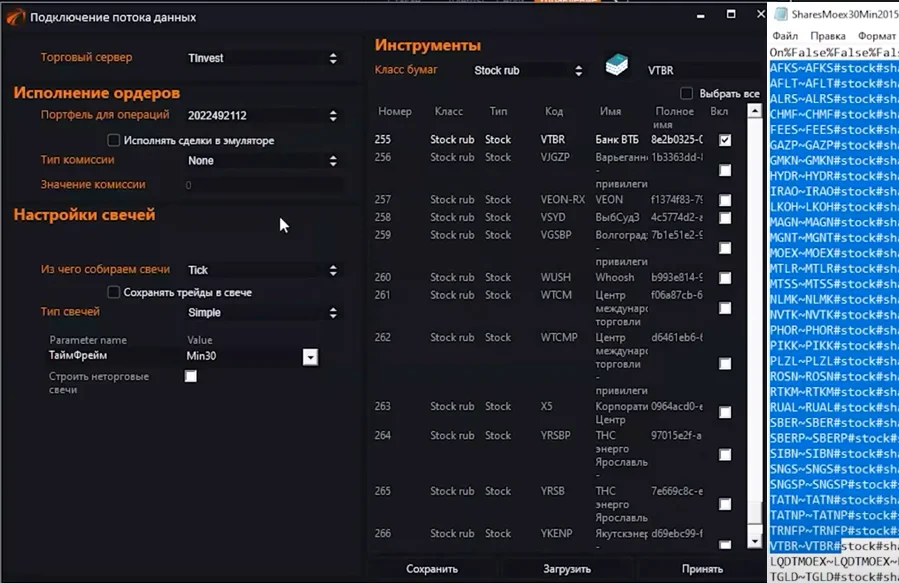
Task: Open 'Правка' menu in Notepad window
Action: (x=828, y=36)
